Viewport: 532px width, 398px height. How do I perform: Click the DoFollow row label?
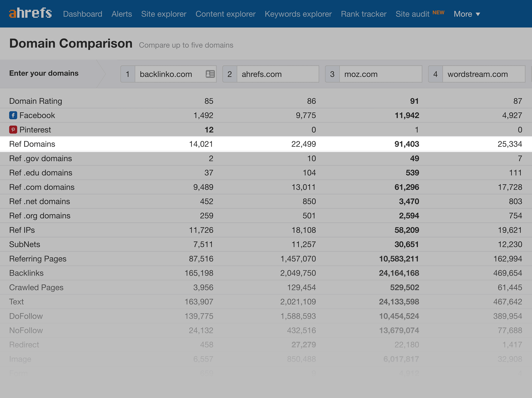click(x=26, y=316)
